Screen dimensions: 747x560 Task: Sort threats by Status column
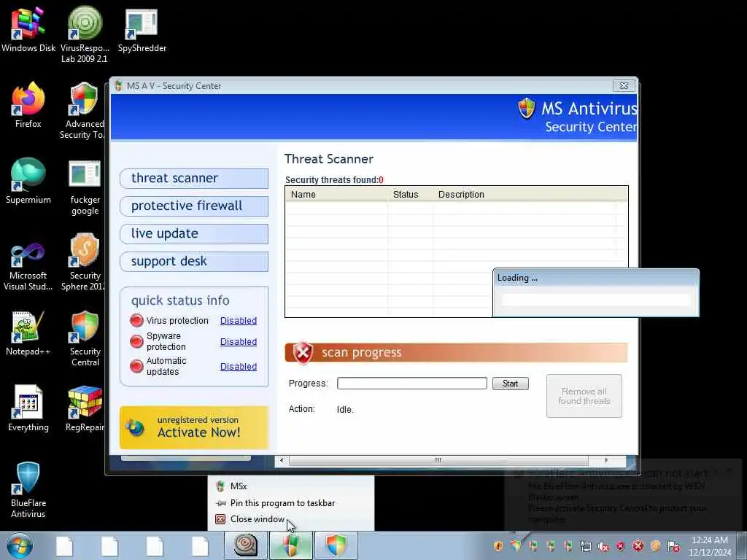click(410, 194)
